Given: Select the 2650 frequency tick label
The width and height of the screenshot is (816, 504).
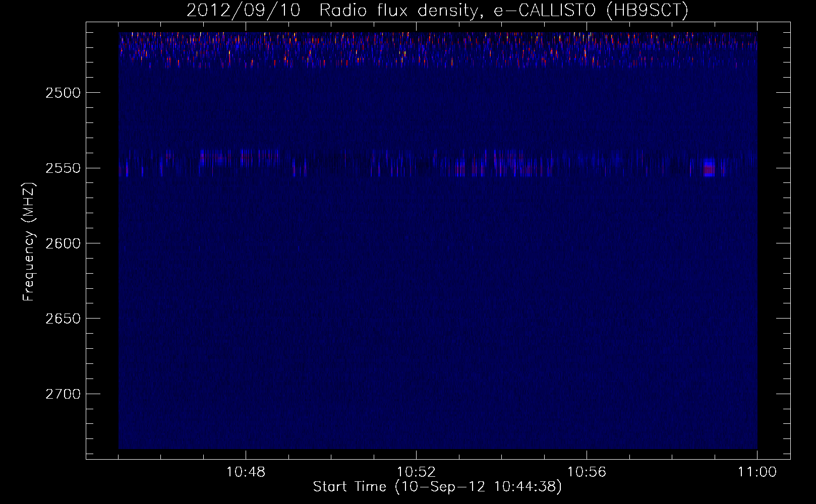Looking at the screenshot, I should coord(63,319).
